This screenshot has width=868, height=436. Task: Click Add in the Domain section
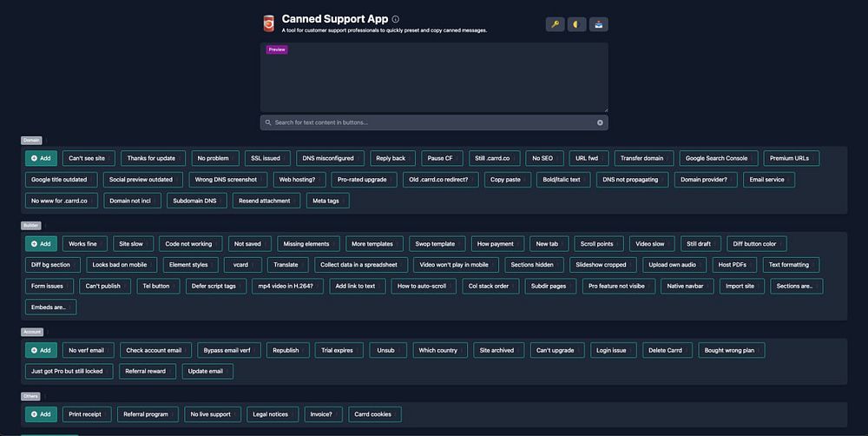(x=41, y=158)
